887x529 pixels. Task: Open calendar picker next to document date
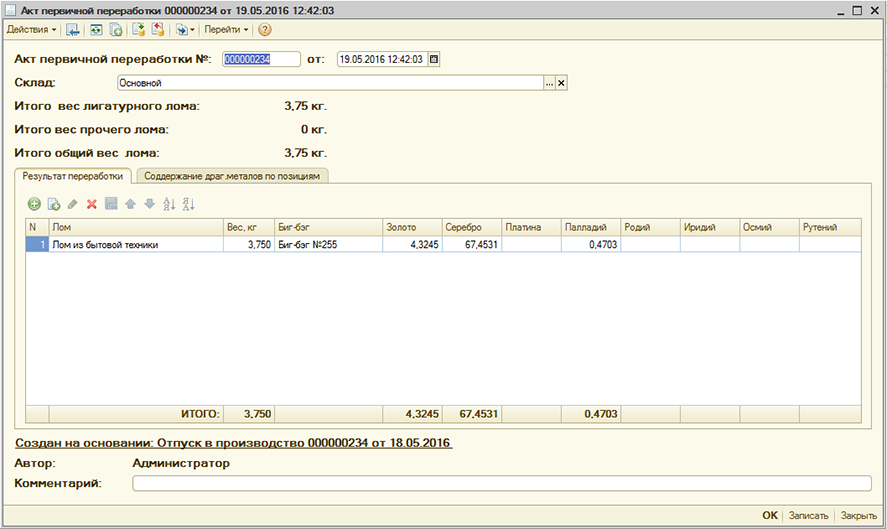[x=434, y=59]
